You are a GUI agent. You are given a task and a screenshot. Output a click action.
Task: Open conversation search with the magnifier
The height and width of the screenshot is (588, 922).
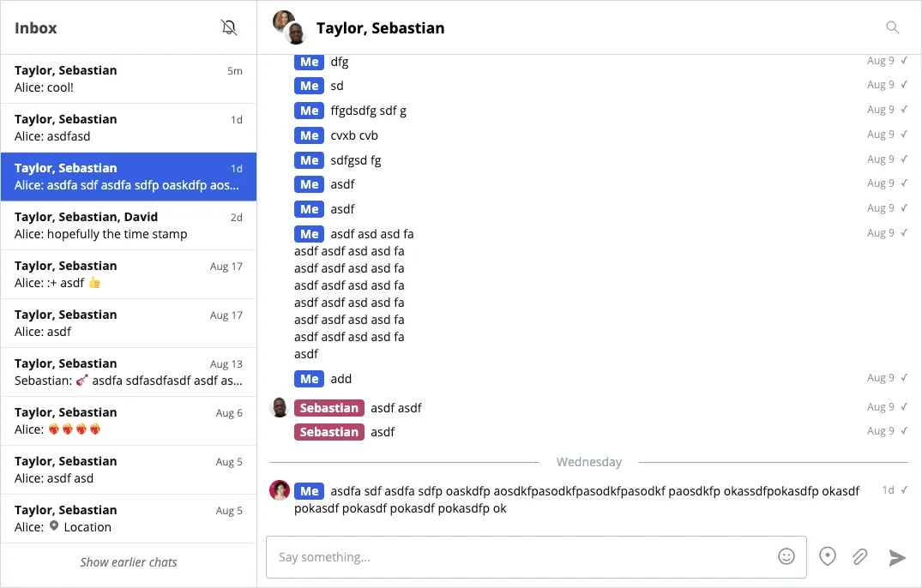click(892, 27)
